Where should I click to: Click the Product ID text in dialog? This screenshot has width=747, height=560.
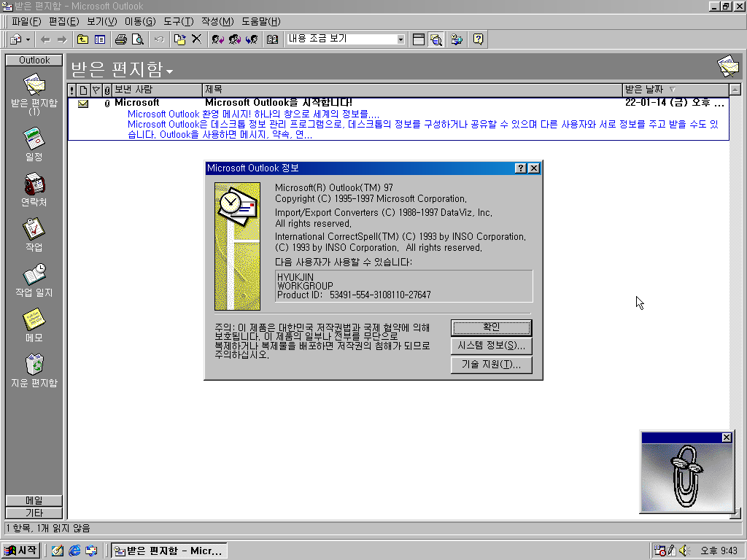354,295
